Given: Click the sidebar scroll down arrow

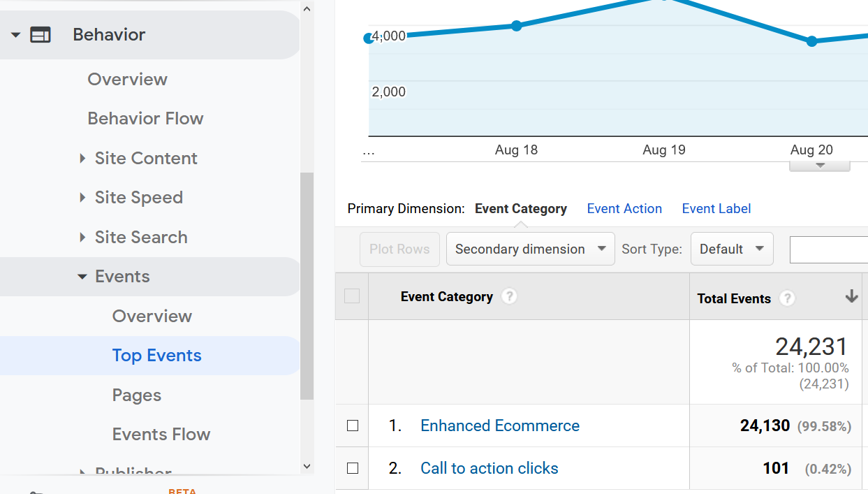Looking at the screenshot, I should (x=307, y=466).
